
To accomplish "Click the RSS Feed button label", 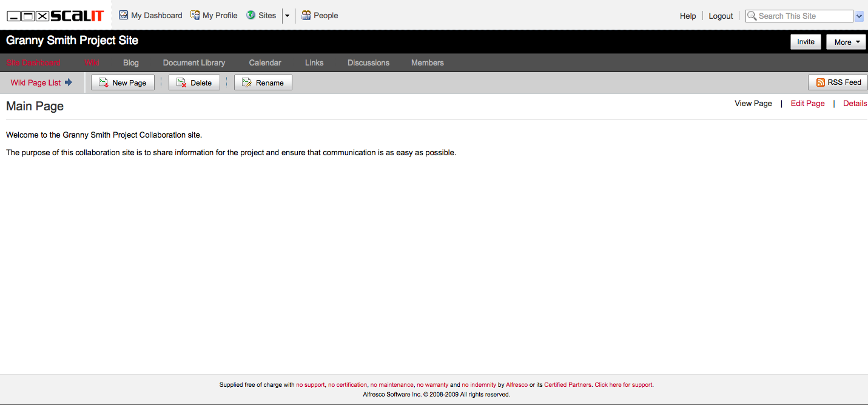I will (x=844, y=82).
